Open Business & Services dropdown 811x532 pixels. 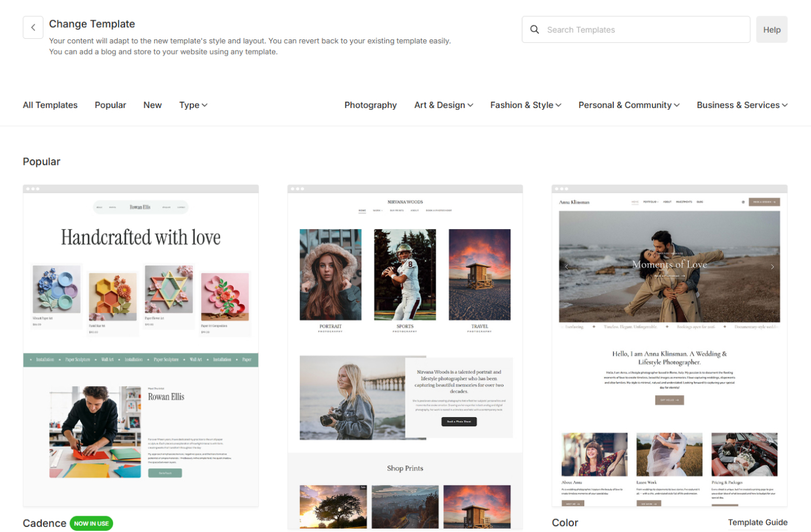[x=742, y=105]
